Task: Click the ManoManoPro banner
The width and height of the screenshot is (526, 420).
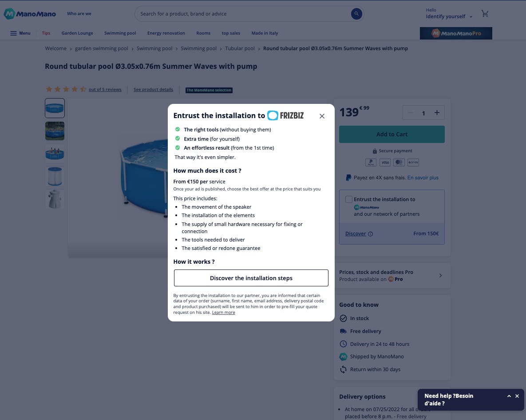Action: 456,33
